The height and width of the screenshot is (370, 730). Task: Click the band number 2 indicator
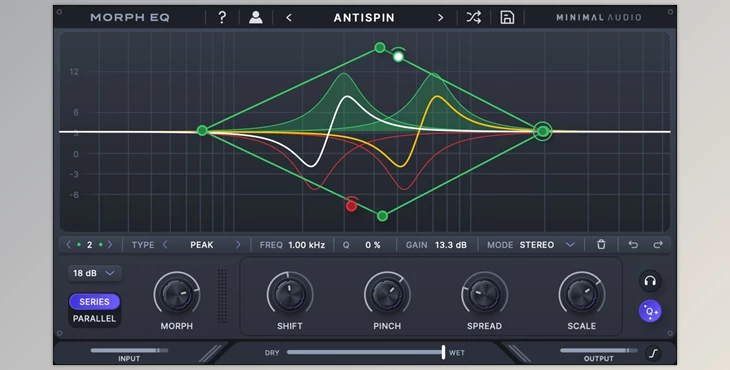(89, 245)
